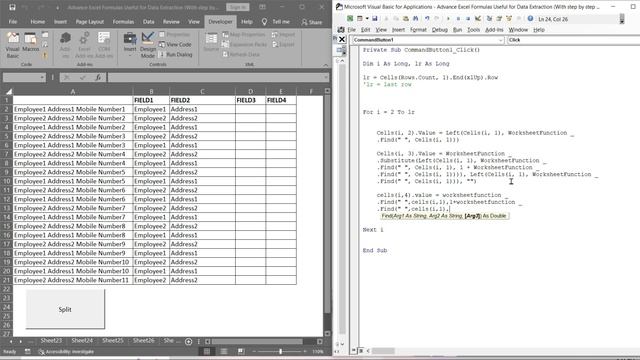Open Excel Add-ins manager
The height and width of the screenshot is (360, 640).
click(84, 45)
